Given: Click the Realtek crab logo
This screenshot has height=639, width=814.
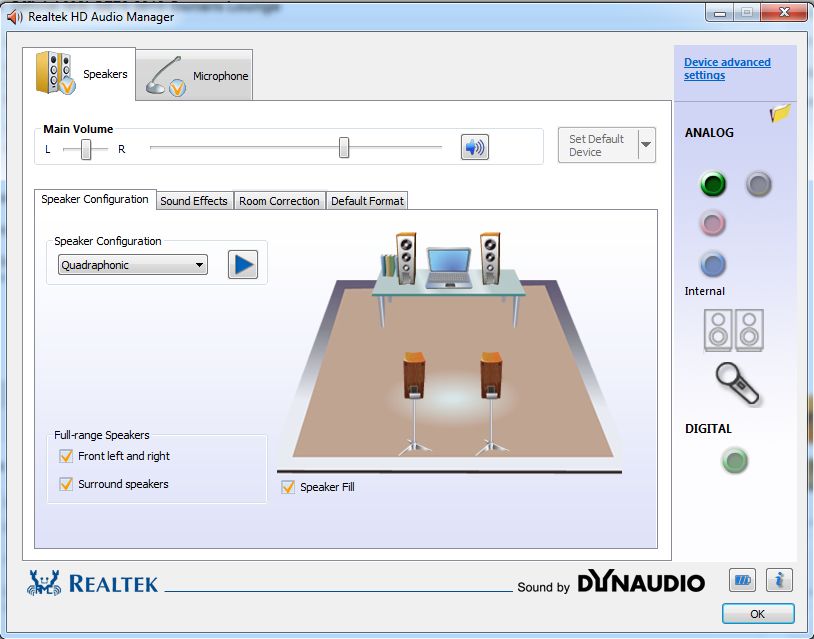Looking at the screenshot, I should point(44,582).
